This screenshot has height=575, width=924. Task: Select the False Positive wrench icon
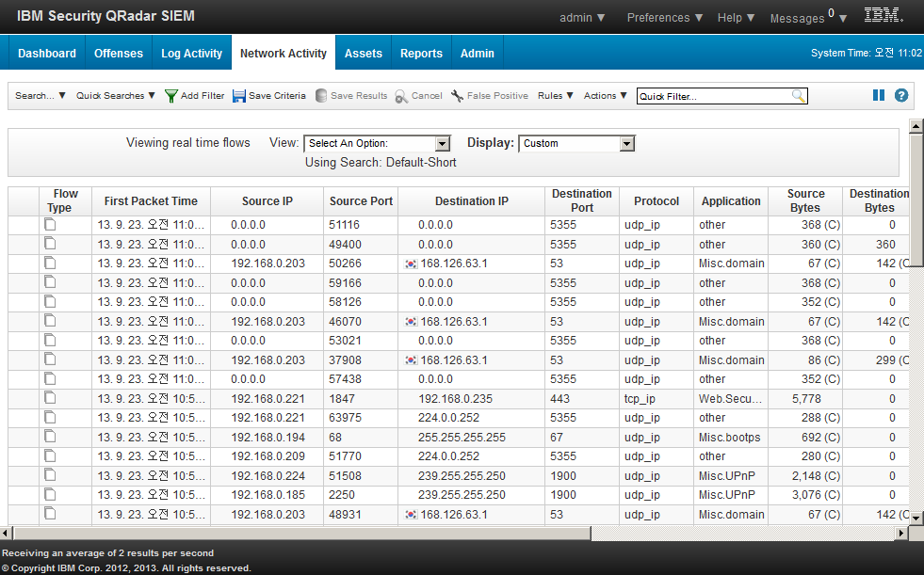coord(457,95)
